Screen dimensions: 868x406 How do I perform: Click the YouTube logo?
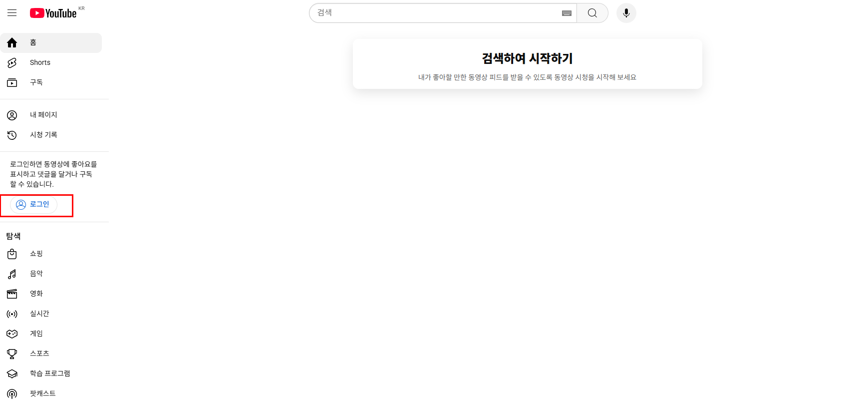click(x=53, y=13)
